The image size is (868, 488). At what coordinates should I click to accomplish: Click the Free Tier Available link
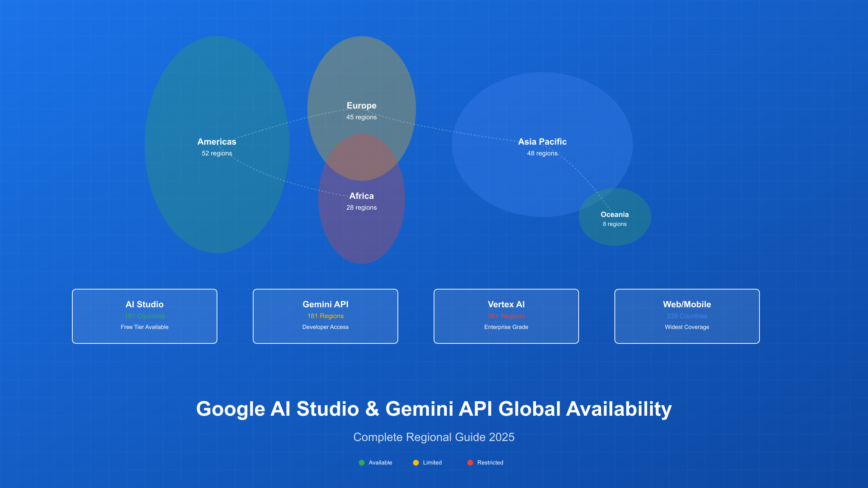(x=144, y=327)
